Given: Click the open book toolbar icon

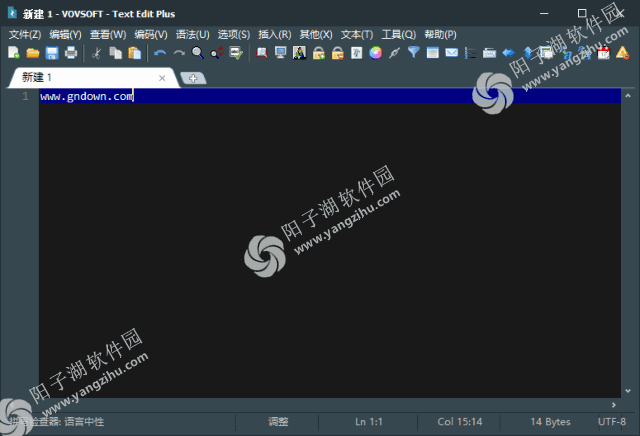Looking at the screenshot, I should click(262, 53).
